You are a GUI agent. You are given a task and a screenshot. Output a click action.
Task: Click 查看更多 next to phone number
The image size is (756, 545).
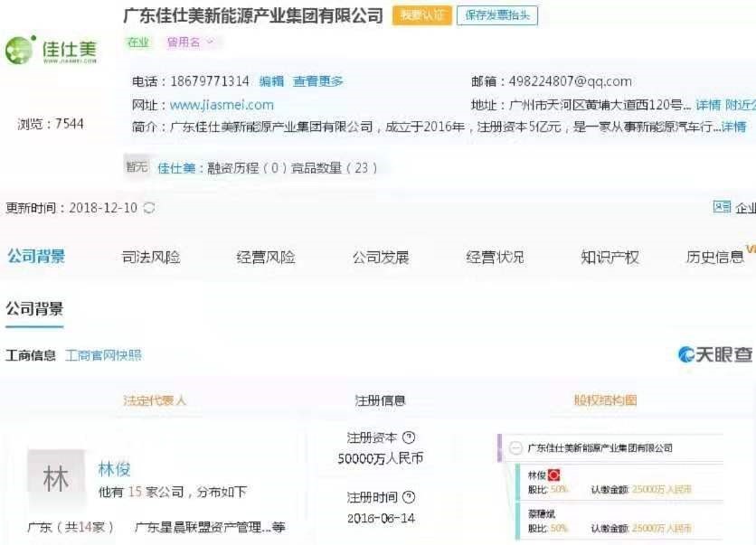click(318, 81)
